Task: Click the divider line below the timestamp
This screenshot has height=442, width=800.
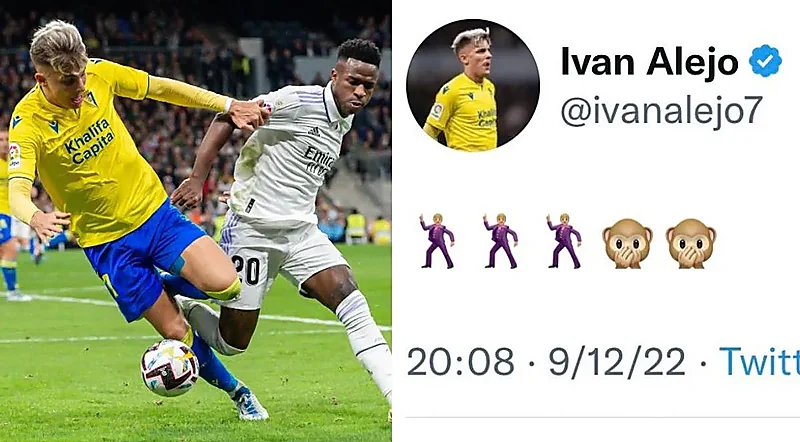Action: click(x=603, y=418)
